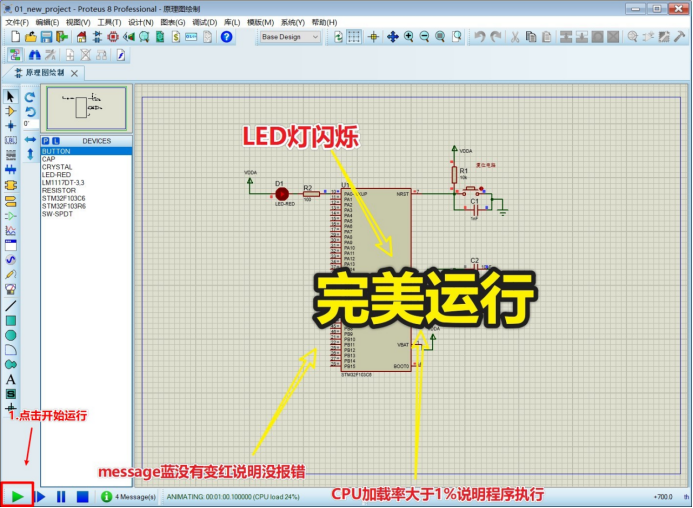The width and height of the screenshot is (693, 508).
Task: Select the Graph mode tool
Action: pyautogui.click(x=11, y=230)
